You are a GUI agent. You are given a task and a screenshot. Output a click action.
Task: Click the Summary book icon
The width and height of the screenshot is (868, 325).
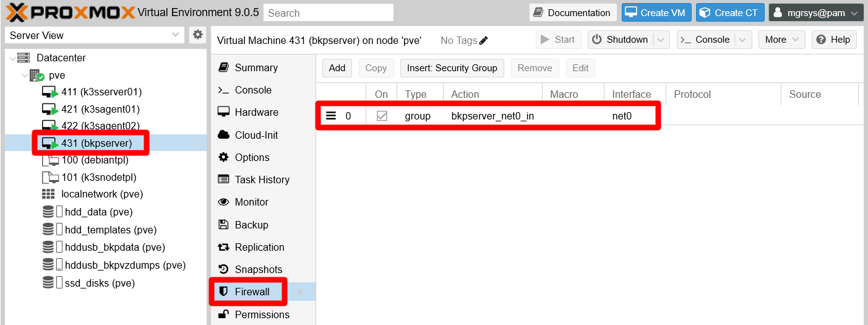click(223, 67)
